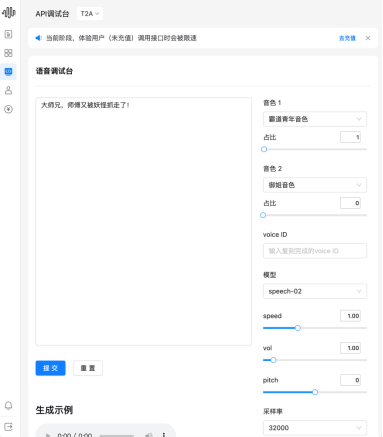383x437 pixels.
Task: Mute the audio player volume icon
Action: coord(149,435)
